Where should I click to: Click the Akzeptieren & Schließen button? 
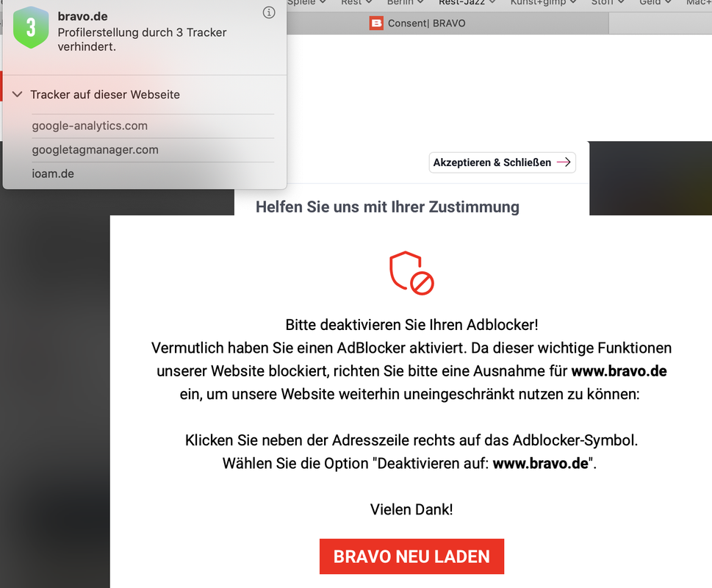click(x=502, y=162)
